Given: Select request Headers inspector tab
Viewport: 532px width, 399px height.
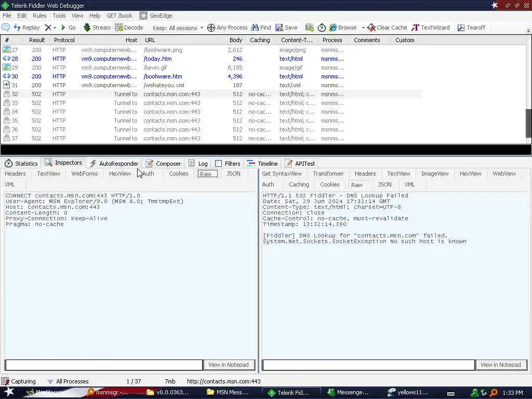Looking at the screenshot, I should pyautogui.click(x=15, y=174).
